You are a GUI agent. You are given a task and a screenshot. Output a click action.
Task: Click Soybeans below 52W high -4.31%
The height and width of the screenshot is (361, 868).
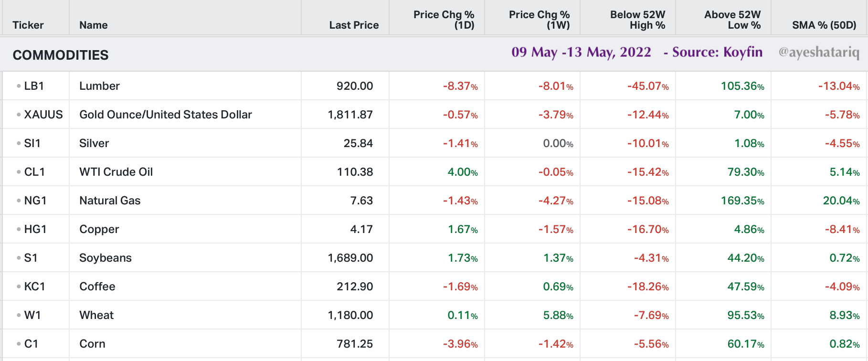(x=651, y=258)
